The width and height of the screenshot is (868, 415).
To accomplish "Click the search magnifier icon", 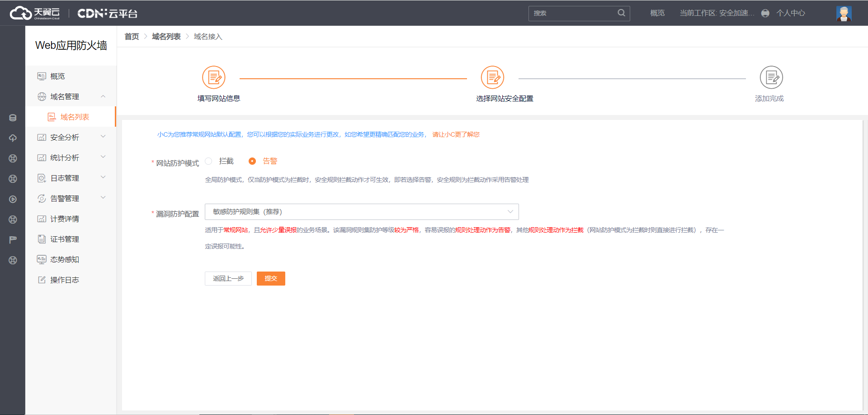I will point(622,13).
